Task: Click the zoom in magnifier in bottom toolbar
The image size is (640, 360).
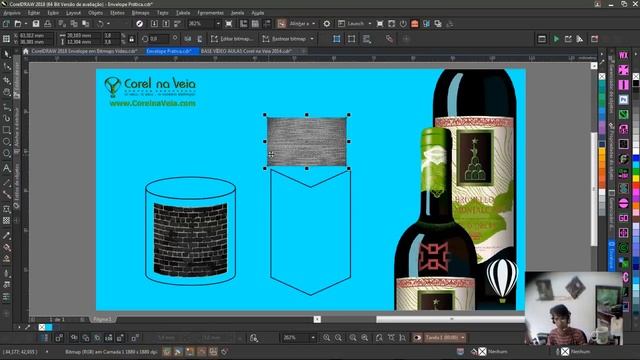Action: 327,338
